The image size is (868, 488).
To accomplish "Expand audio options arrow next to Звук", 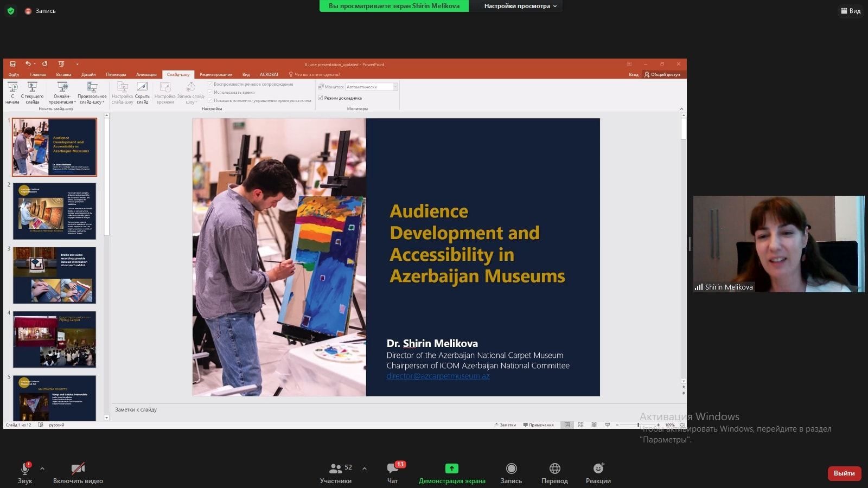I will (x=42, y=468).
